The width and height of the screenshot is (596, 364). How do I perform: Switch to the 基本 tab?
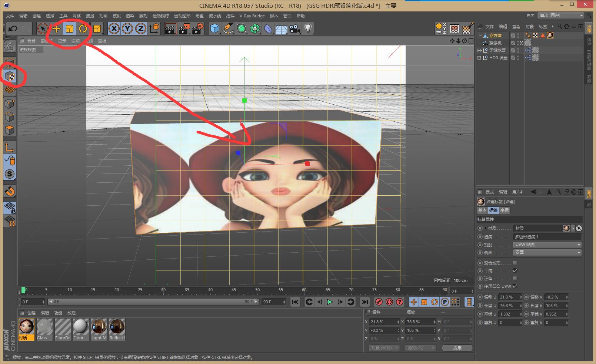click(482, 210)
